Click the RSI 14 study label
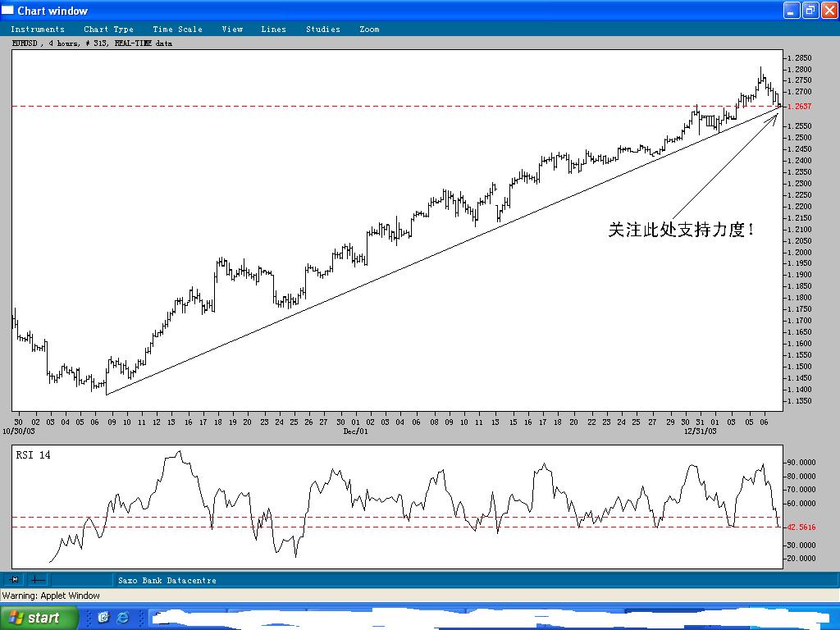This screenshot has height=630, width=840. click(x=33, y=454)
